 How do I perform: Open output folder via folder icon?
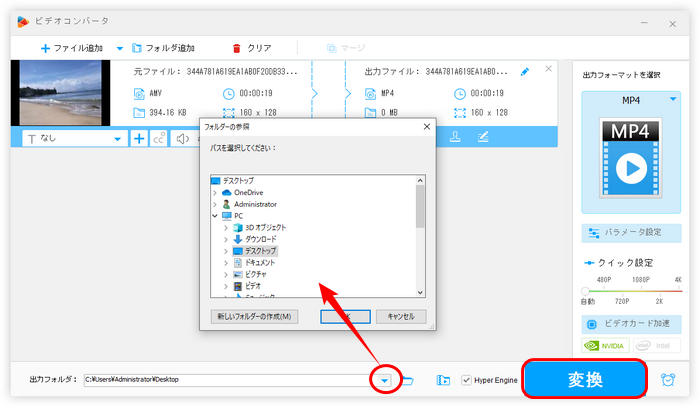[408, 380]
